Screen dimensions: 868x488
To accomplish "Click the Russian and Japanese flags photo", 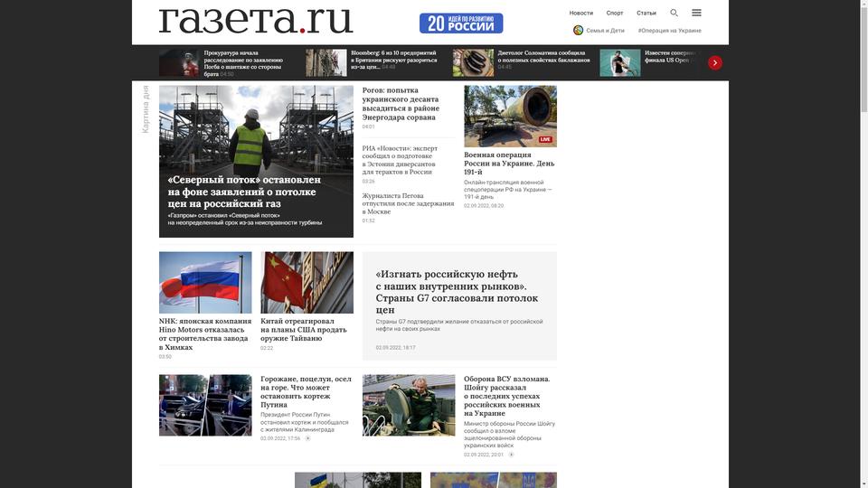I will click(x=205, y=283).
